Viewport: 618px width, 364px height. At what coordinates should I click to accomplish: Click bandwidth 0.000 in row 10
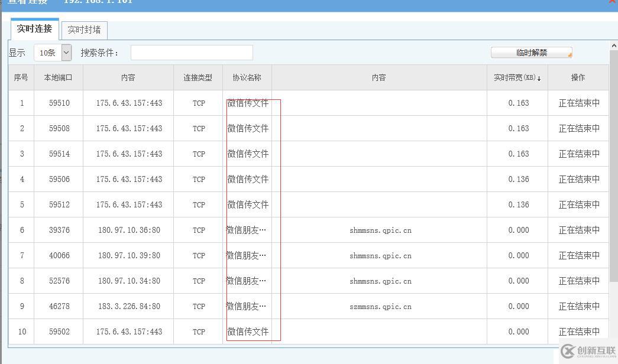pos(519,331)
